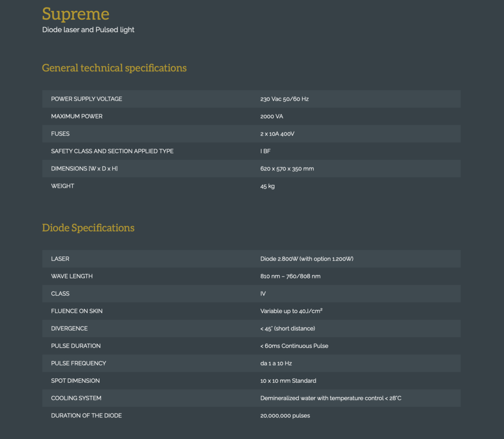
Task: Click the Demineralized water cooling system value
Action: (331, 398)
